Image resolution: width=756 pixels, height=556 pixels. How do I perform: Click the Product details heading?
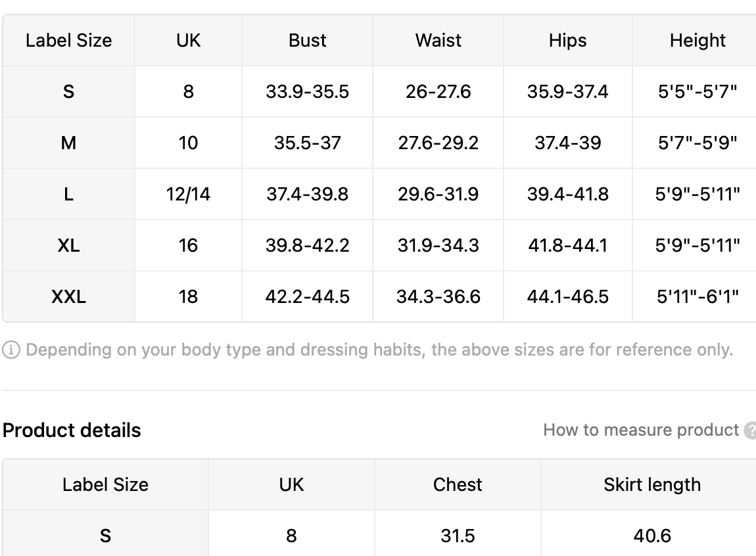(72, 430)
